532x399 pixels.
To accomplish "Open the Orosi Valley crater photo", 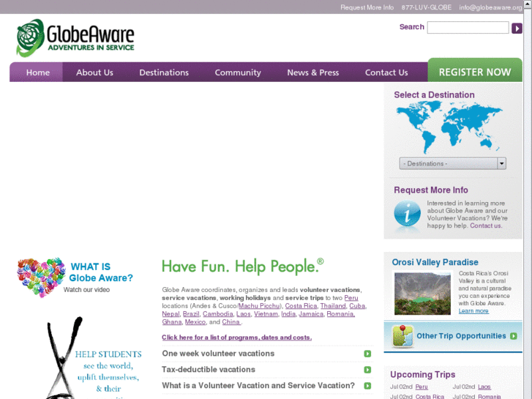I will [x=422, y=293].
